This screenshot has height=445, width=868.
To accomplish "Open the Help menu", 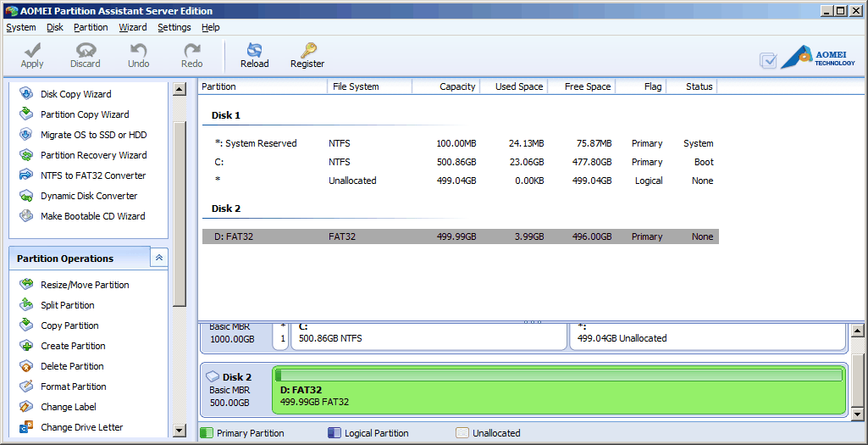I will pyautogui.click(x=210, y=27).
